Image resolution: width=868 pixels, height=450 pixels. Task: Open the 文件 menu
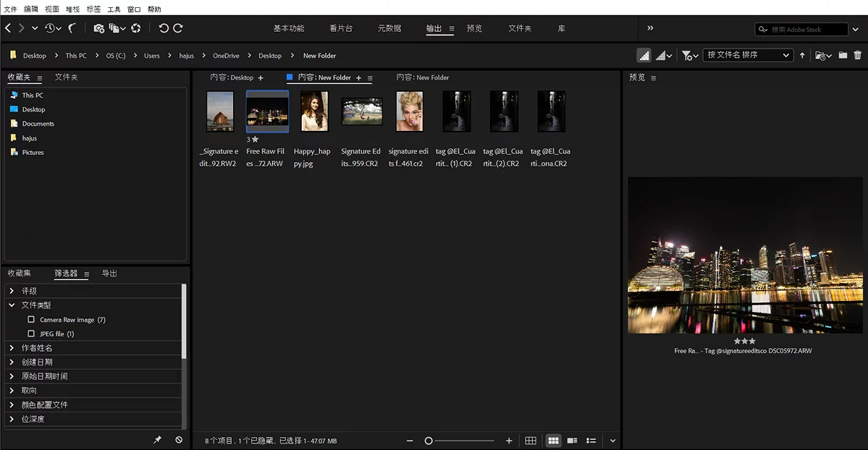pos(11,9)
